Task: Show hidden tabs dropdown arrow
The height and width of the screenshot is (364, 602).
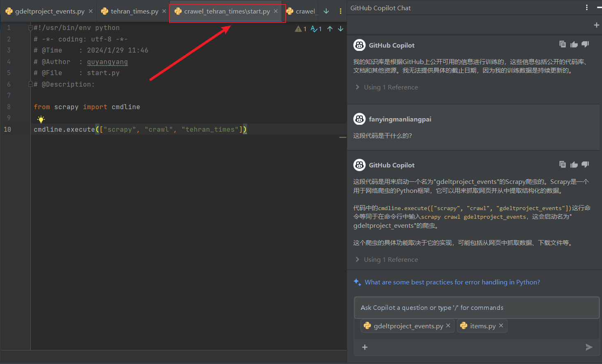Action: [326, 11]
